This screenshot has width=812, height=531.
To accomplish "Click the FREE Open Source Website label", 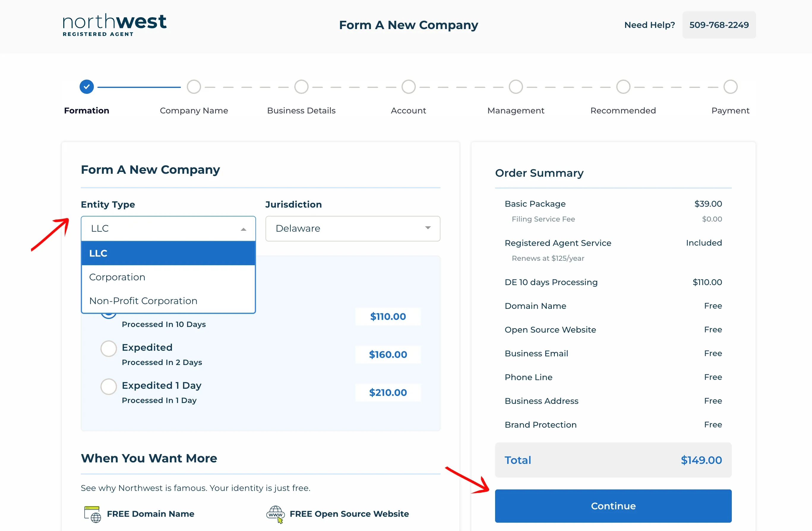I will tap(349, 514).
